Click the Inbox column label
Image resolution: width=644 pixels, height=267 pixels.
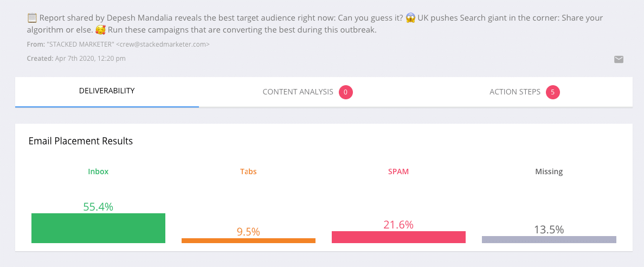click(x=98, y=171)
